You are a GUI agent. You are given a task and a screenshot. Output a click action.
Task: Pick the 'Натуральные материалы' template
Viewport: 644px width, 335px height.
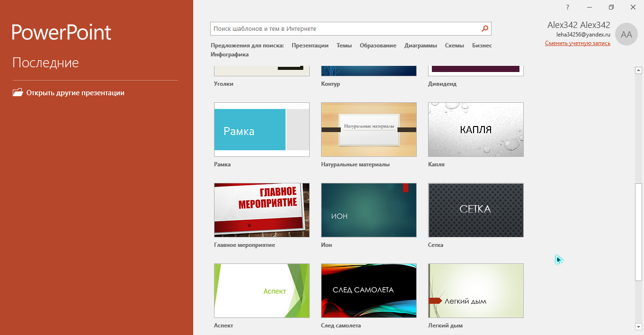(368, 129)
